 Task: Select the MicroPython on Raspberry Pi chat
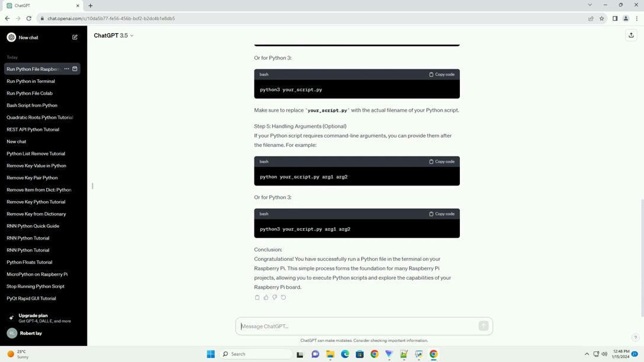pos(37,274)
